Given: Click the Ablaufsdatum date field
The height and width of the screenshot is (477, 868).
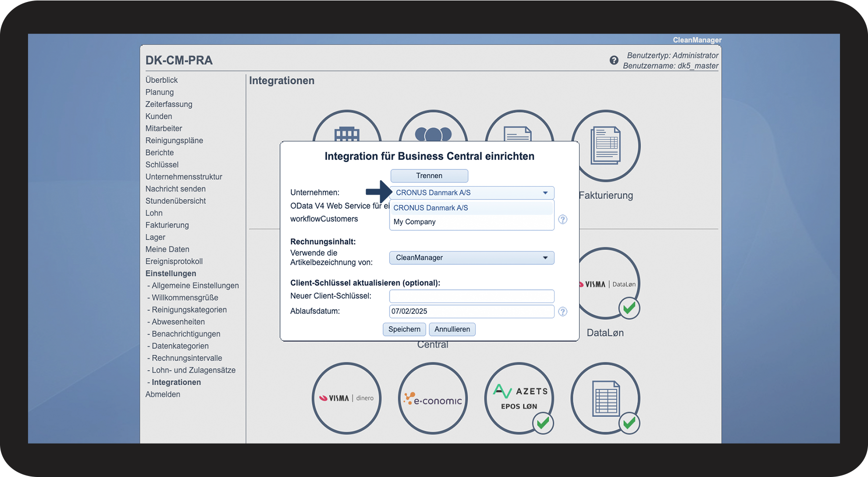Looking at the screenshot, I should point(472,311).
